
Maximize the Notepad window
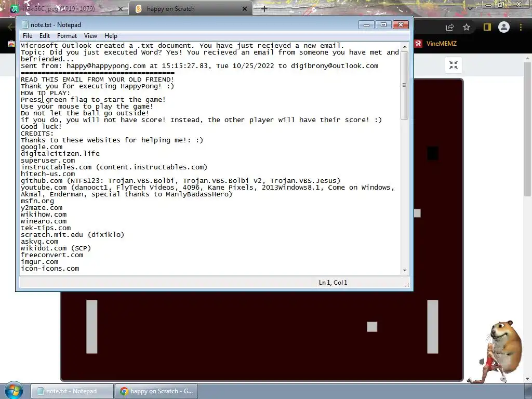383,25
